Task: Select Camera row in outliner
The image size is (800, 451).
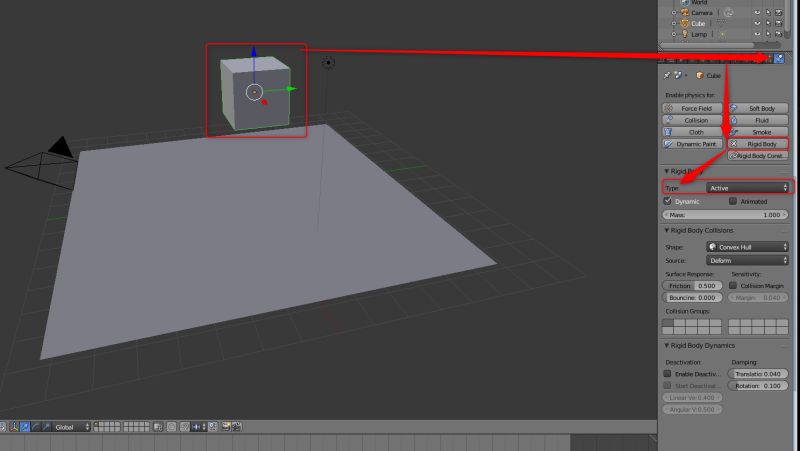Action: 702,13
